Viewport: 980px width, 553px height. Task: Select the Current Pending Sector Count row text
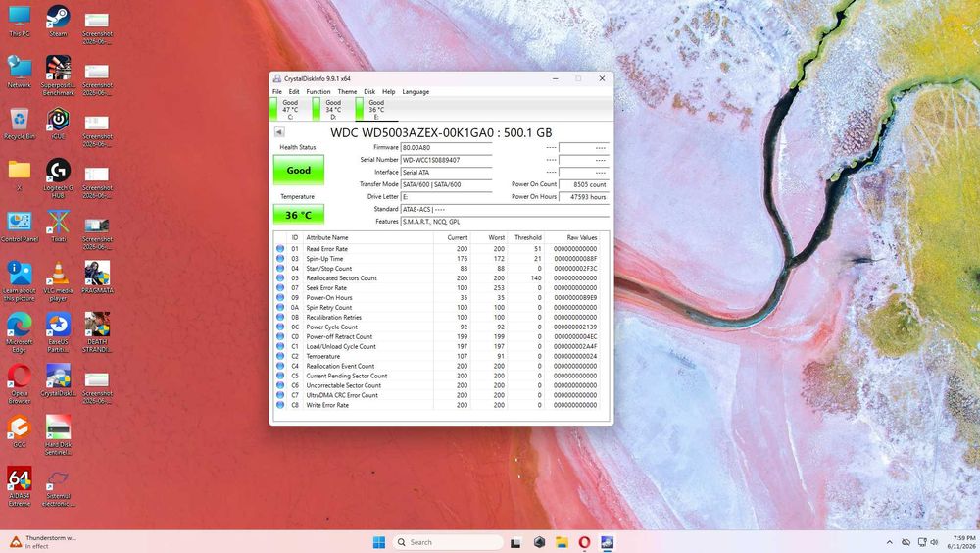[x=347, y=376]
